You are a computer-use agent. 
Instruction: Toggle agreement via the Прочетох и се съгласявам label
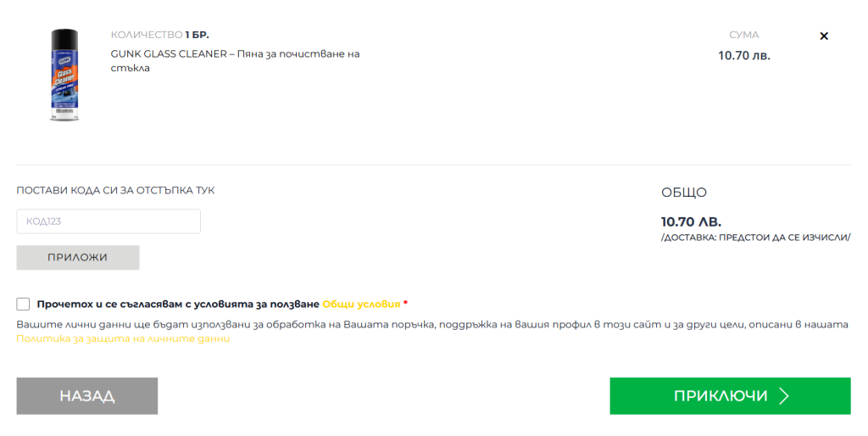[178, 305]
